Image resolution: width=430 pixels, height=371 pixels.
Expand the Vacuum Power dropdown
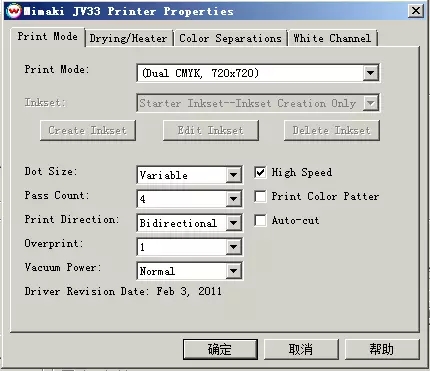233,271
